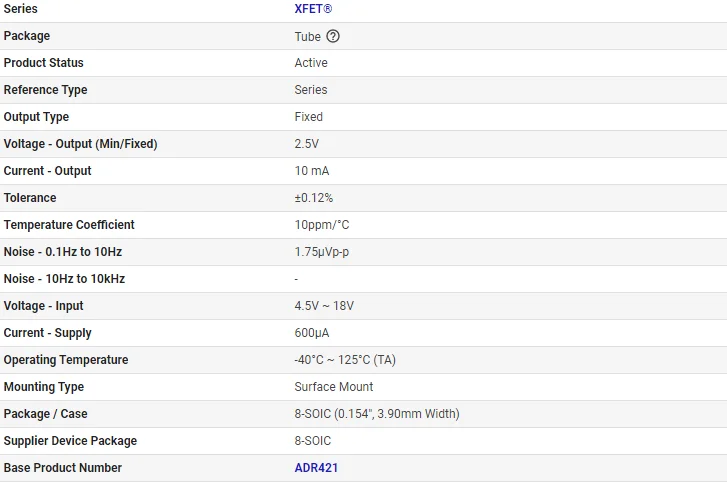Viewport: 727px width, 482px height.
Task: Open the ADR421 base product link
Action: 316,468
